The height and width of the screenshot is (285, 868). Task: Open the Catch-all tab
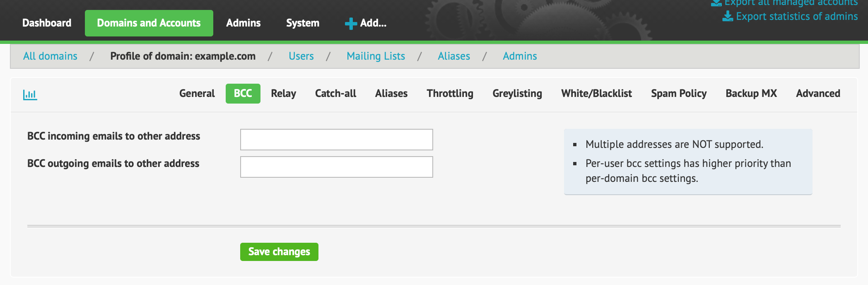[335, 94]
